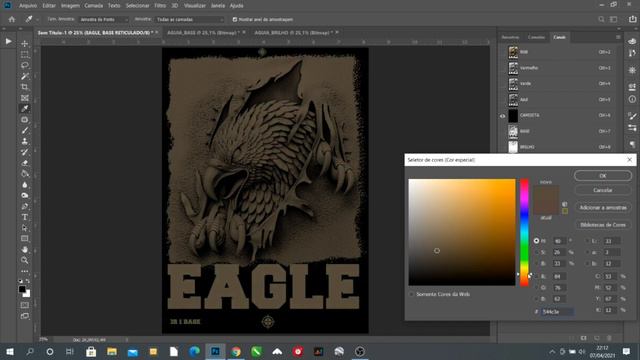
Task: Switch to the Camadas panel tab
Action: [536, 37]
